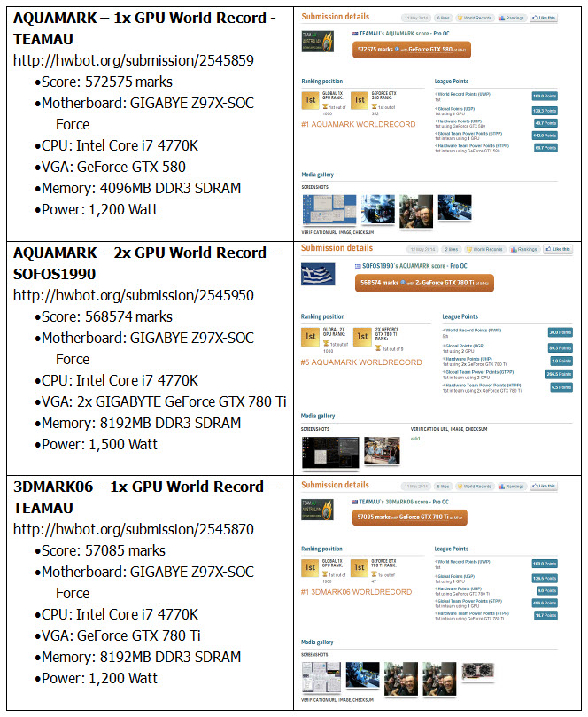This screenshot has height=717, width=588.
Task: Click Like this in 3DMARK06 submission
Action: (544, 486)
